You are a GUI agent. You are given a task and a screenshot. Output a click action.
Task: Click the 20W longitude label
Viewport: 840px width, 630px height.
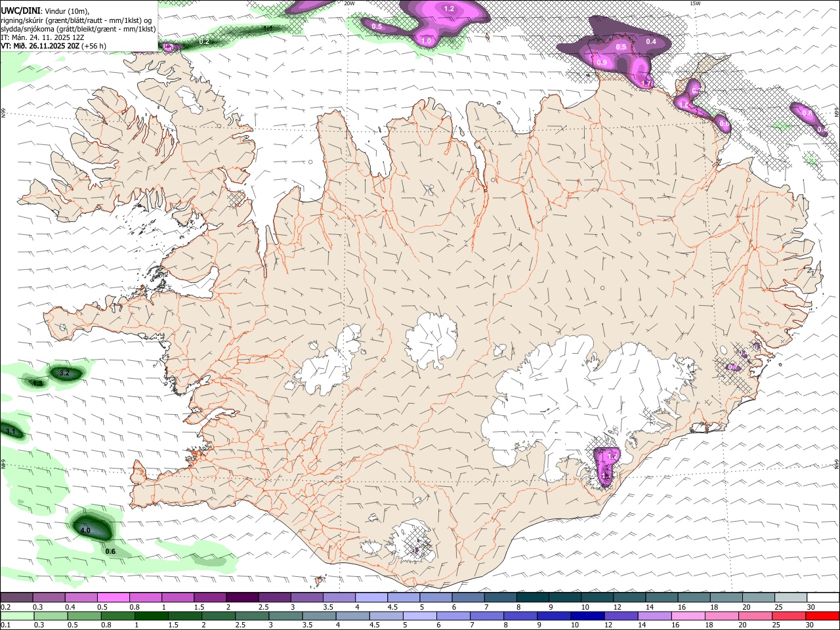click(x=349, y=3)
